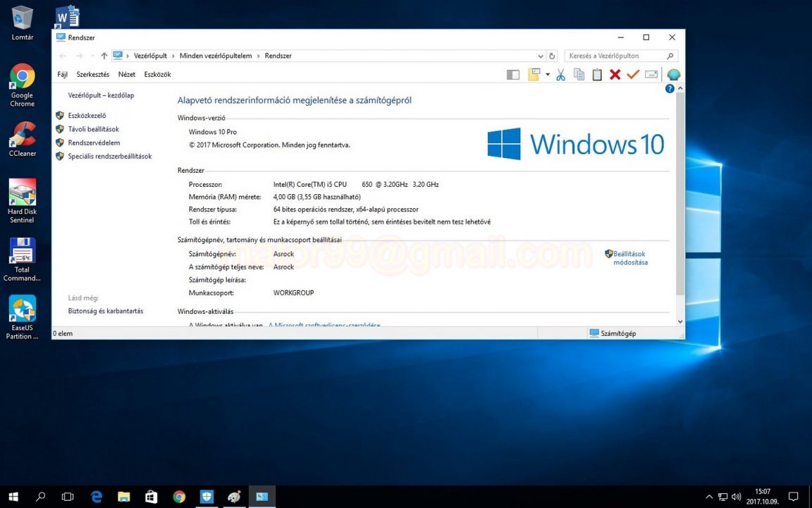812x508 pixels.
Task: Select the Google Chrome desktop icon
Action: [x=23, y=85]
